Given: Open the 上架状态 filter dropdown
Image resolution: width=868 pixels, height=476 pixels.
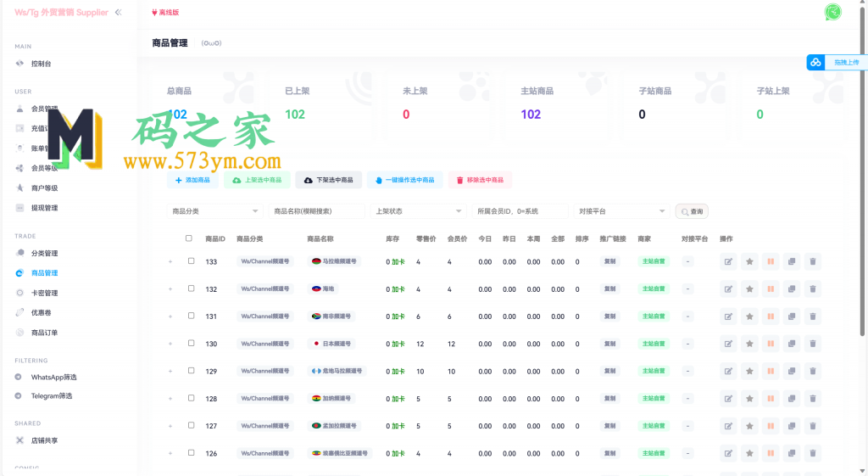Looking at the screenshot, I should [x=418, y=211].
